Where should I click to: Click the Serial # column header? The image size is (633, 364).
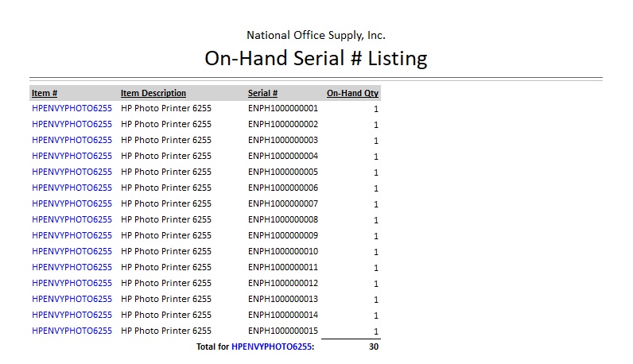pos(262,93)
